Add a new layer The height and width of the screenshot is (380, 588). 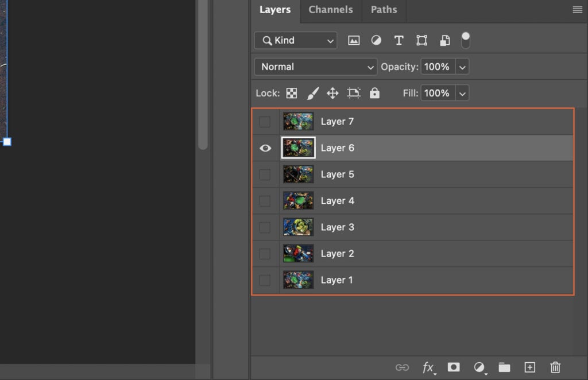529,367
